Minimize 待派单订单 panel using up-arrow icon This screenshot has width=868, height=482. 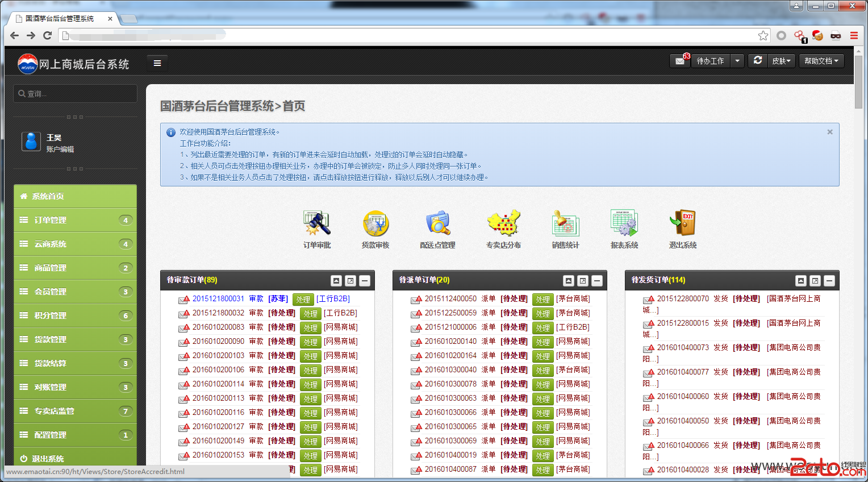[569, 281]
